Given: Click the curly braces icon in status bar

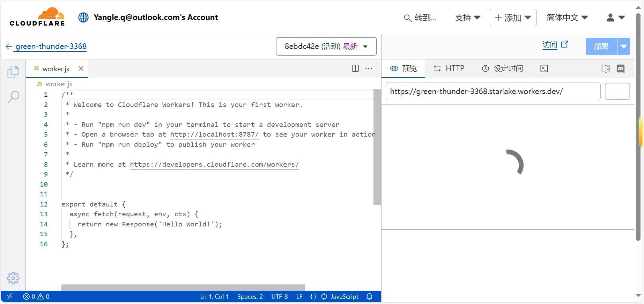Looking at the screenshot, I should click(x=313, y=296).
